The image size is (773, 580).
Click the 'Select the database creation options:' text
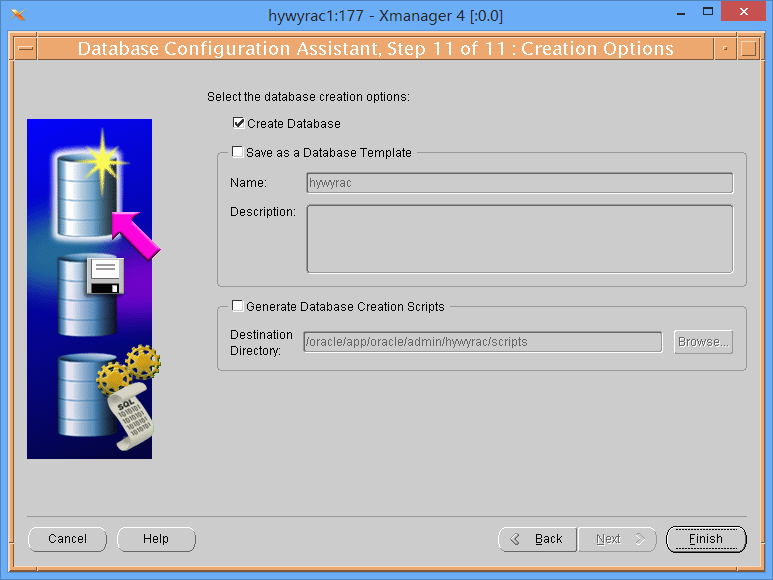[308, 97]
